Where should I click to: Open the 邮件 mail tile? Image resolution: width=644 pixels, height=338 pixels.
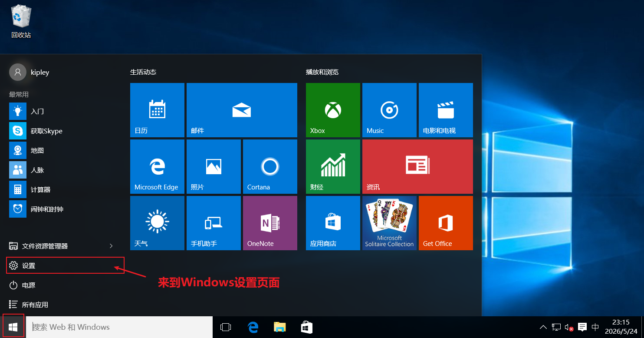tap(242, 110)
